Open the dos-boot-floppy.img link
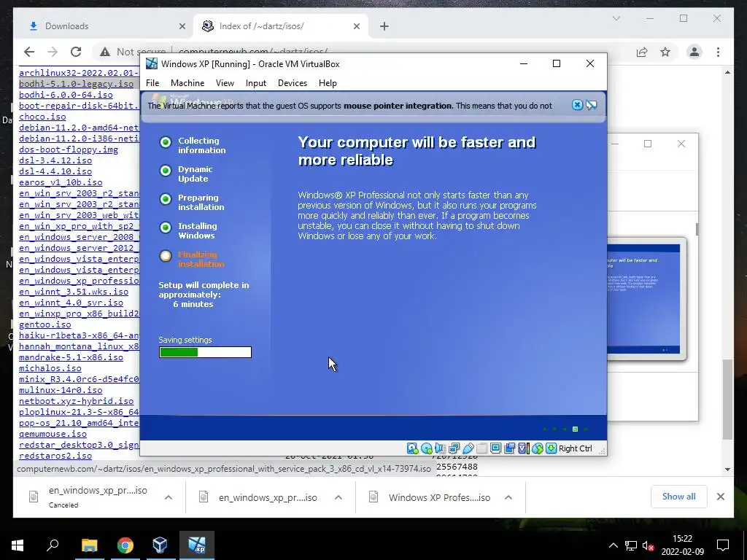 tap(69, 149)
